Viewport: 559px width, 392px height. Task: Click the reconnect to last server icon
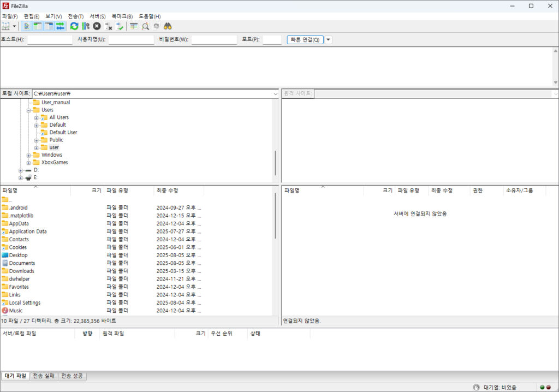[120, 26]
